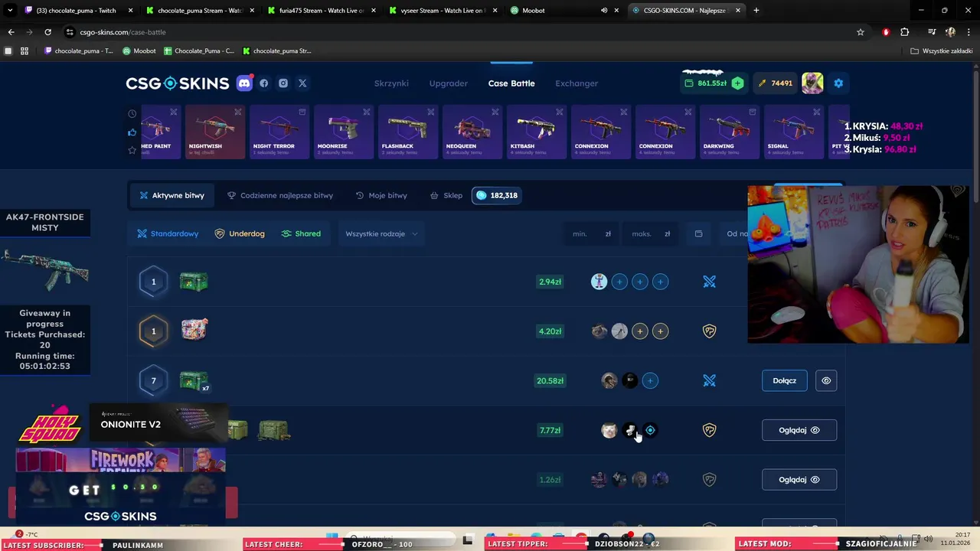
Task: Expand Wszystkie rodzaje dropdown
Action: click(381, 233)
